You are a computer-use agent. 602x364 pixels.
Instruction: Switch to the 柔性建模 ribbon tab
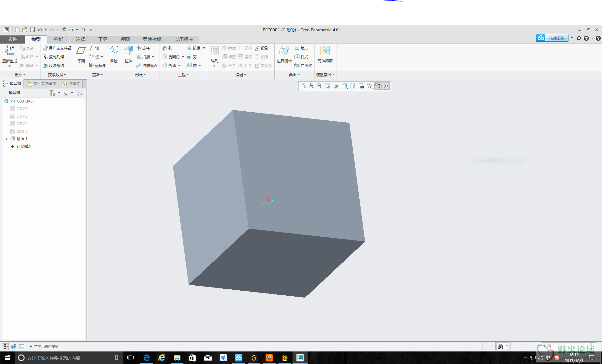pyautogui.click(x=152, y=39)
